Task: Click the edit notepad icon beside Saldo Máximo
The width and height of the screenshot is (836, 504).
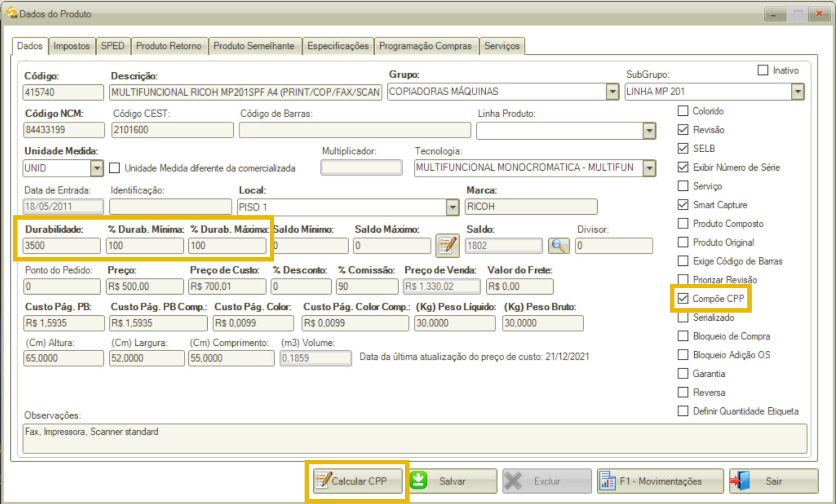Action: click(x=447, y=246)
